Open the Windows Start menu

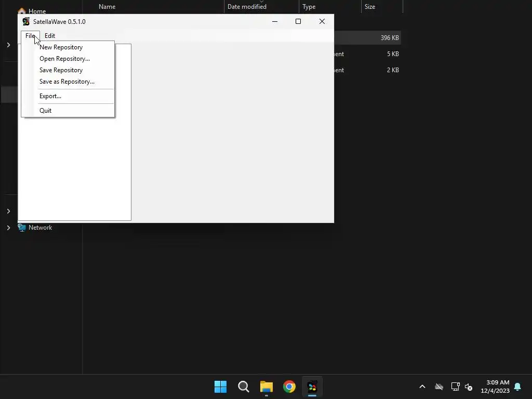click(220, 387)
